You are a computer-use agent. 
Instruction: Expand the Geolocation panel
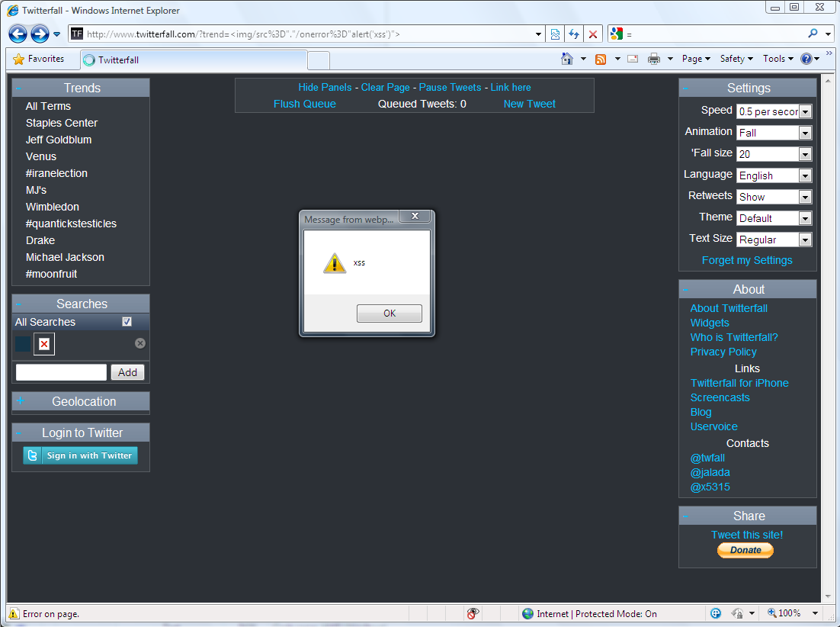click(21, 401)
